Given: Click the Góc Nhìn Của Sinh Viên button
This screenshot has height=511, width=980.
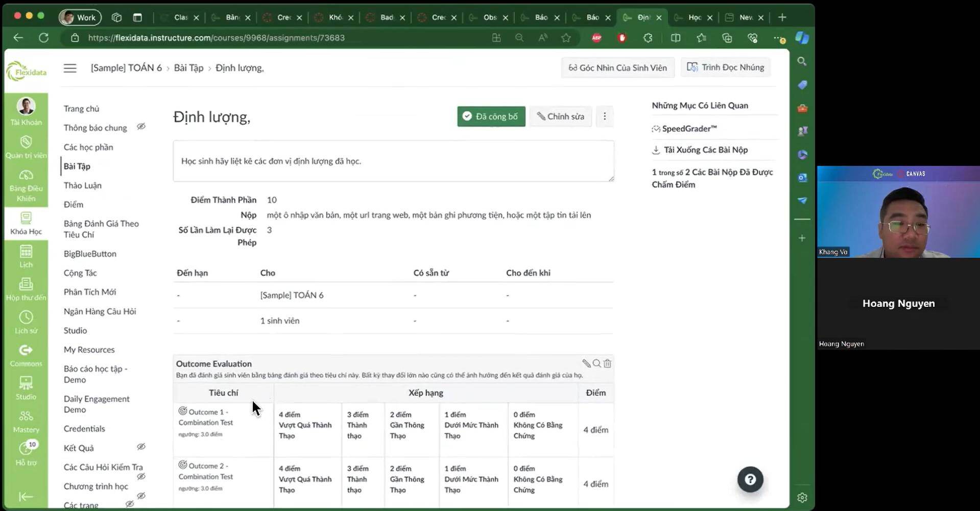Looking at the screenshot, I should 617,68.
